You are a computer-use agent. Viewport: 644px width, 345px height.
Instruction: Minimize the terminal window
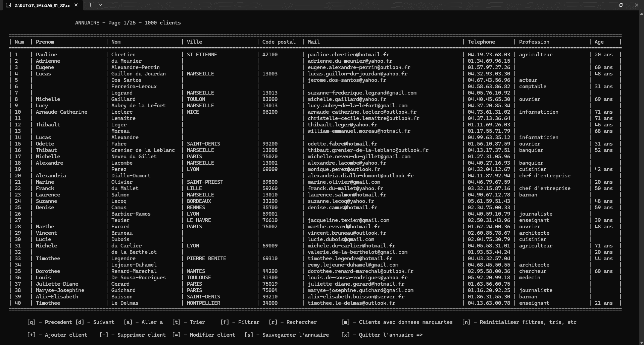point(606,5)
